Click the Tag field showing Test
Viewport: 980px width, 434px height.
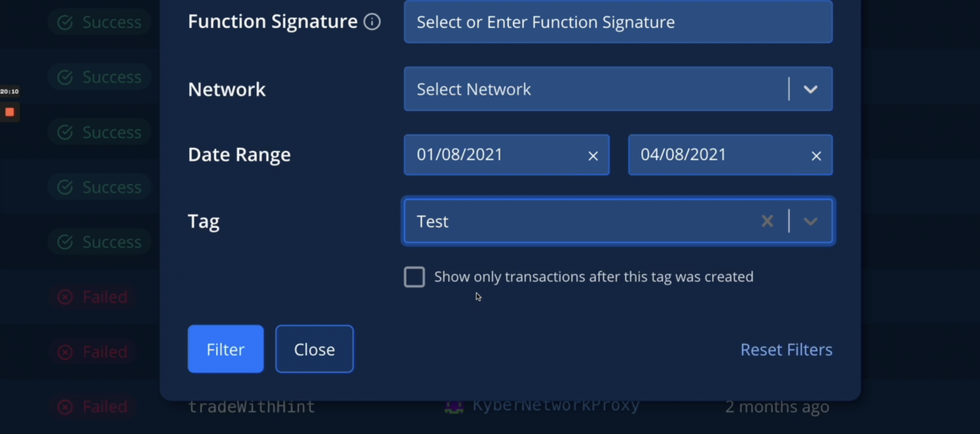(x=618, y=221)
